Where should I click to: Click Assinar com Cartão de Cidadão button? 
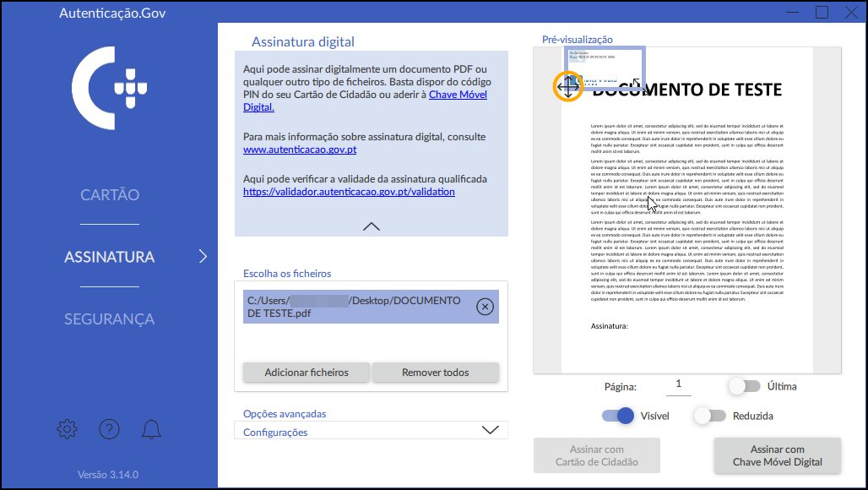(x=597, y=455)
